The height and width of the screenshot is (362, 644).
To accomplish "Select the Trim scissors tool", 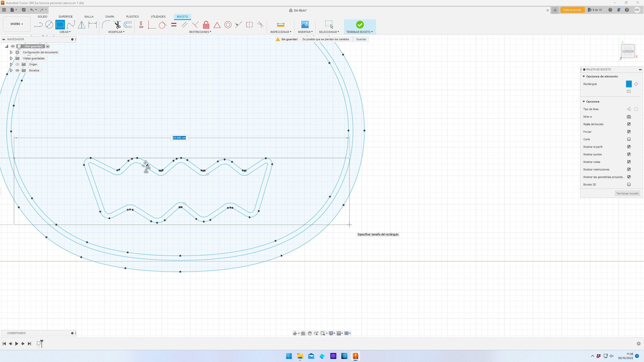I will pos(117,25).
